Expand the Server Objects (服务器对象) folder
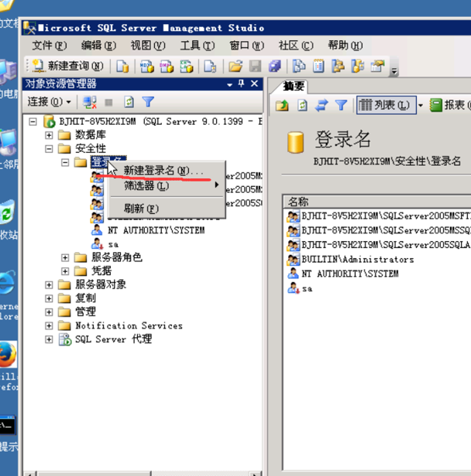This screenshot has width=471, height=476. pyautogui.click(x=49, y=285)
